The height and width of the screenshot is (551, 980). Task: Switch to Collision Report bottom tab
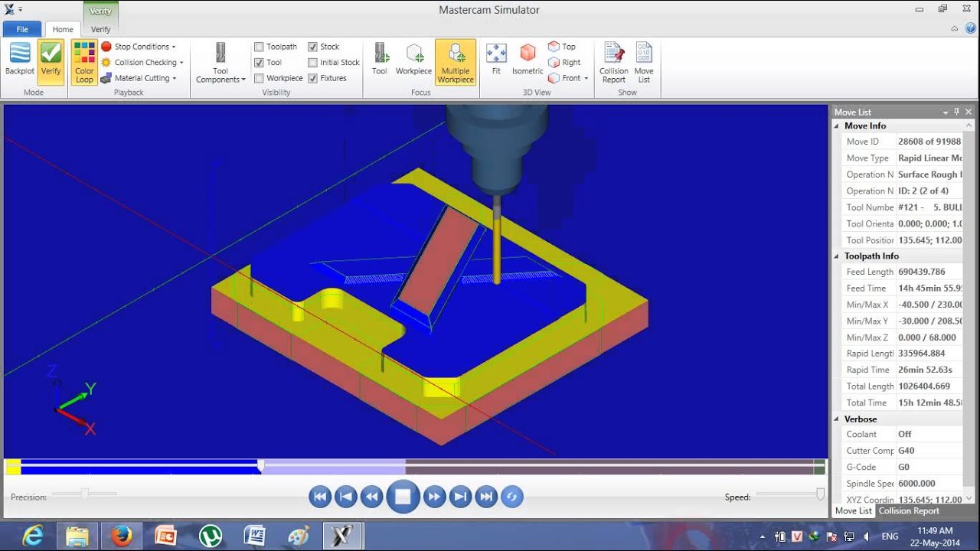coord(909,510)
